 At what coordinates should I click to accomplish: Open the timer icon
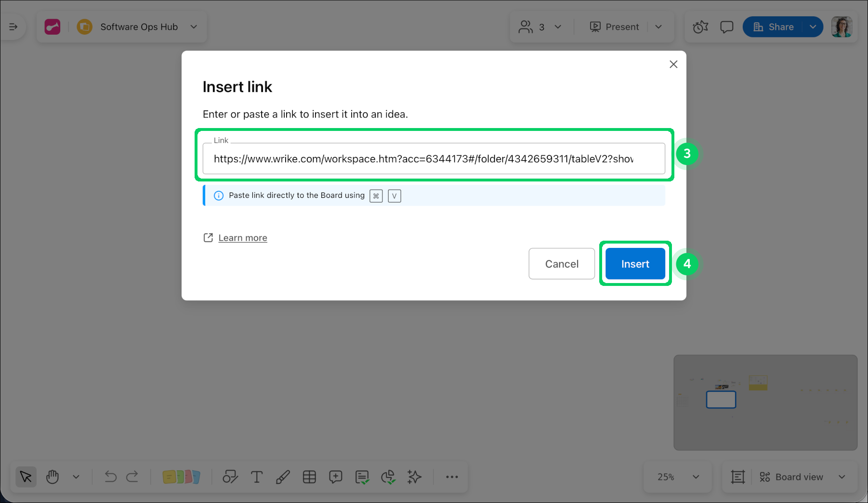pos(700,27)
